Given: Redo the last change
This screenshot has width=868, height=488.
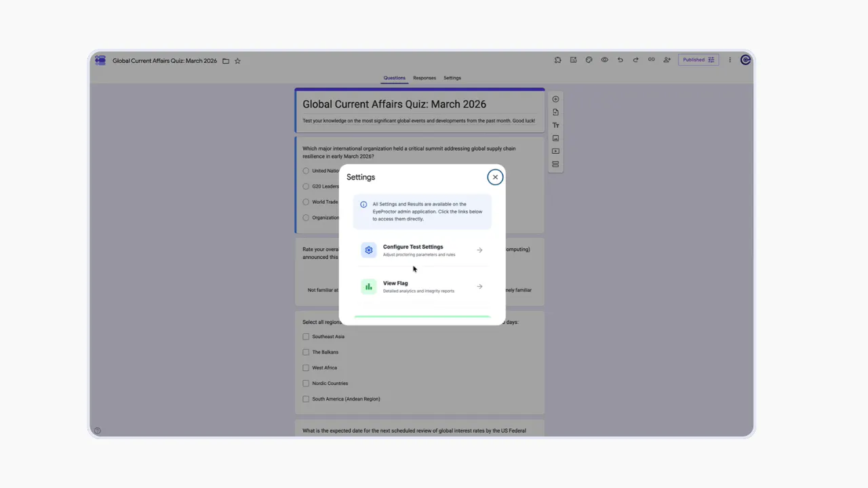Looking at the screenshot, I should 635,60.
